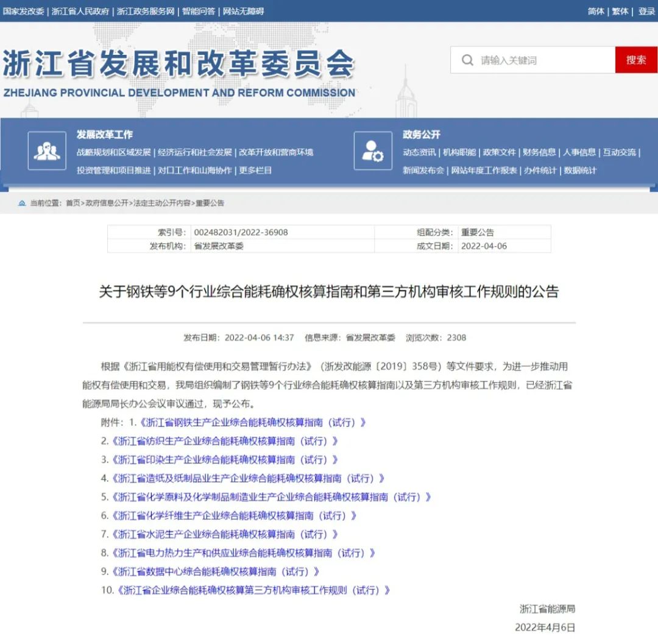
Task: Open 战略规划和区域发展 menu item
Action: click(x=114, y=152)
